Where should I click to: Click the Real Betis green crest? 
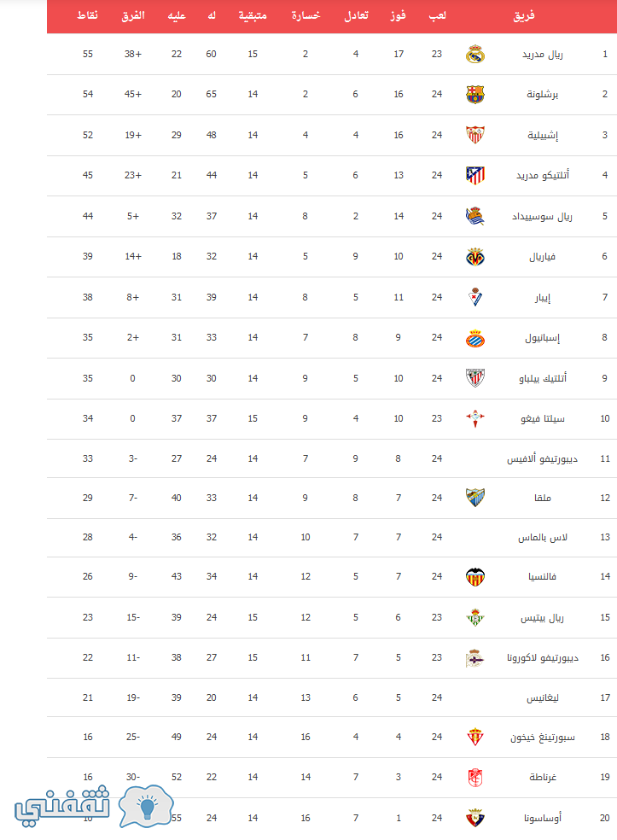click(x=475, y=617)
